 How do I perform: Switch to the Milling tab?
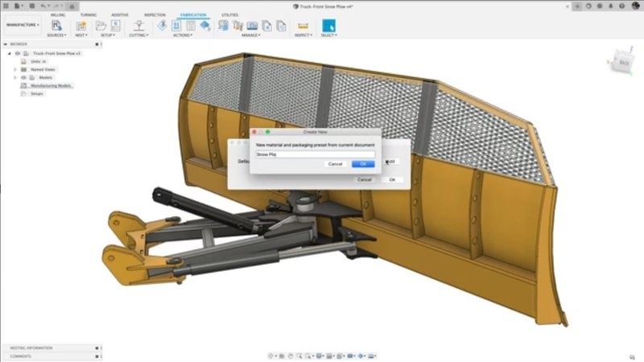coord(58,14)
